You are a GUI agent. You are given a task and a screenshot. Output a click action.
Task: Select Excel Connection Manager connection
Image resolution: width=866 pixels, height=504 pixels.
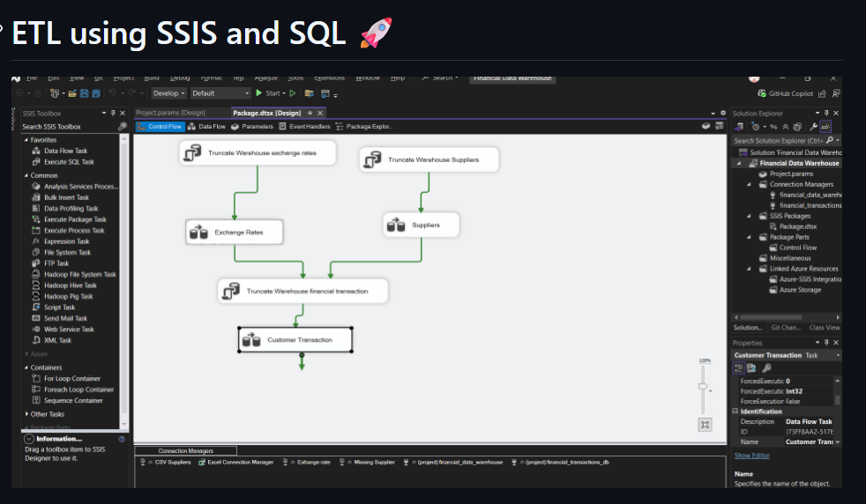pyautogui.click(x=235, y=463)
